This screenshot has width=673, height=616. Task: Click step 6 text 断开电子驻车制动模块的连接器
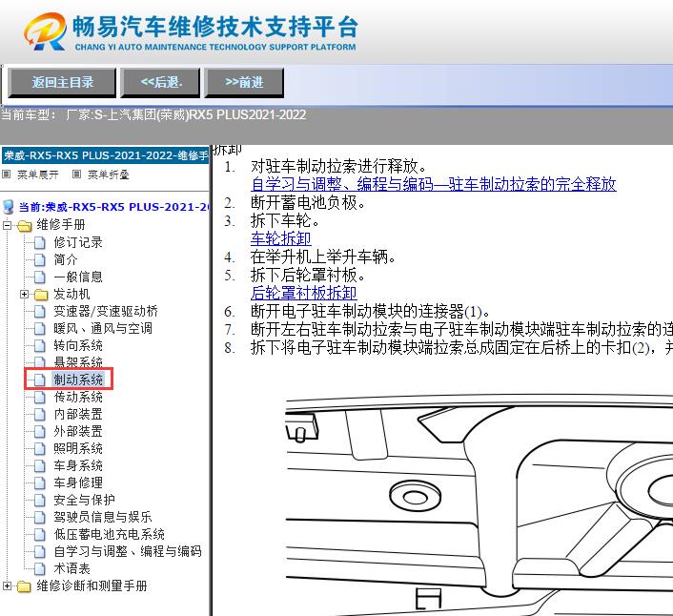[370, 311]
